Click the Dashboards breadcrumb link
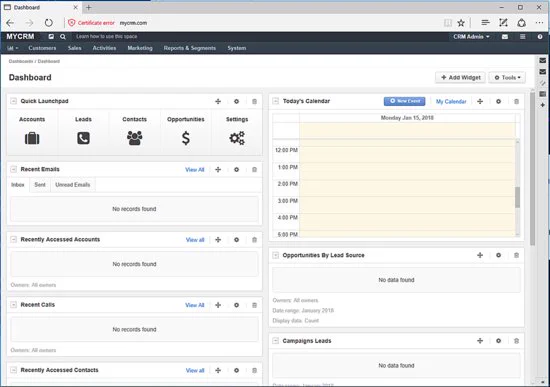550x387 pixels. tap(21, 61)
